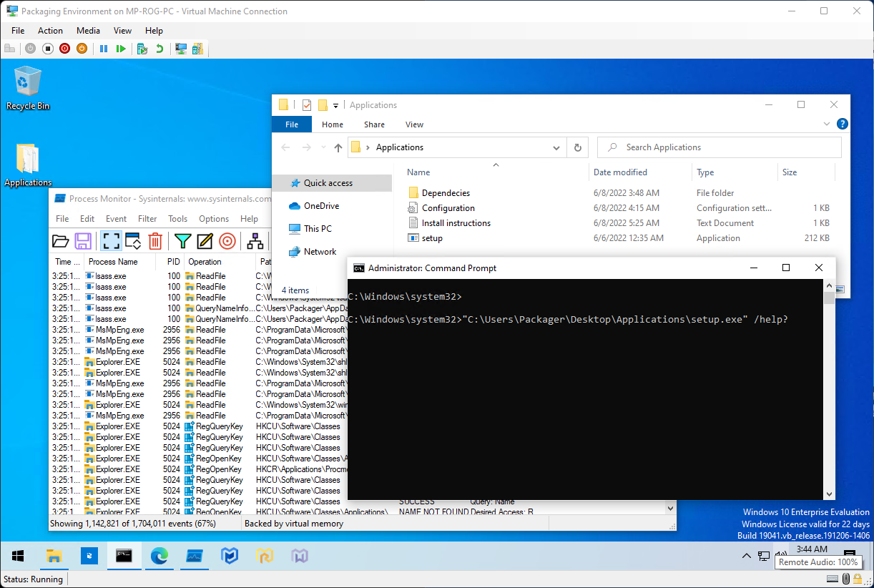The image size is (874, 588).
Task: Click the Include Process target icon
Action: pos(227,241)
